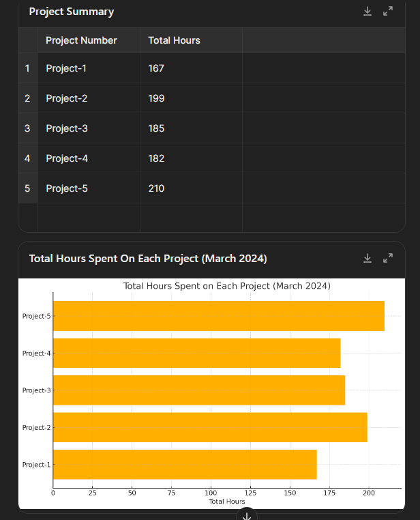Select the Project Number column header

[x=89, y=40]
